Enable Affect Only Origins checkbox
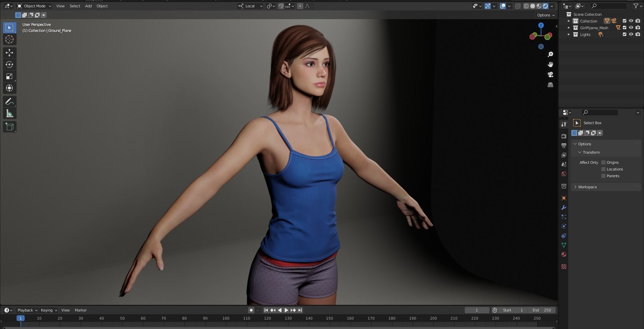The image size is (644, 329). coord(603,162)
